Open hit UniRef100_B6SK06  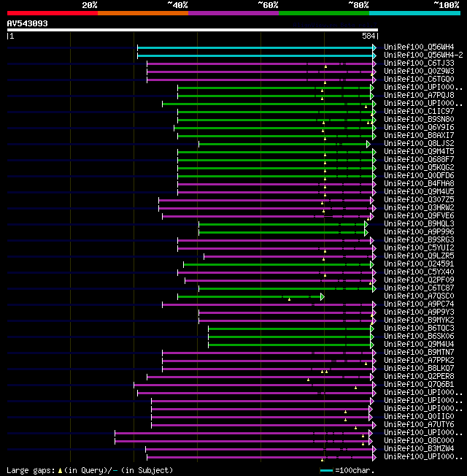(419, 336)
